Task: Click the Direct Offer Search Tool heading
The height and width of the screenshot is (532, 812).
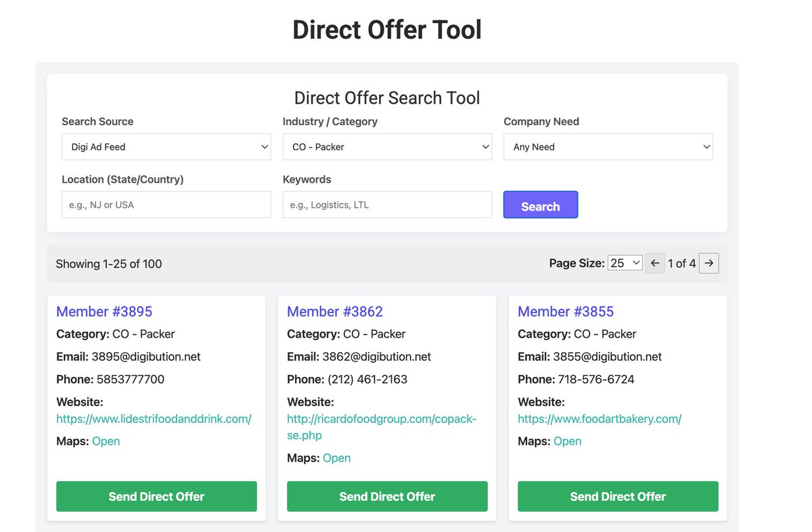Action: tap(387, 98)
